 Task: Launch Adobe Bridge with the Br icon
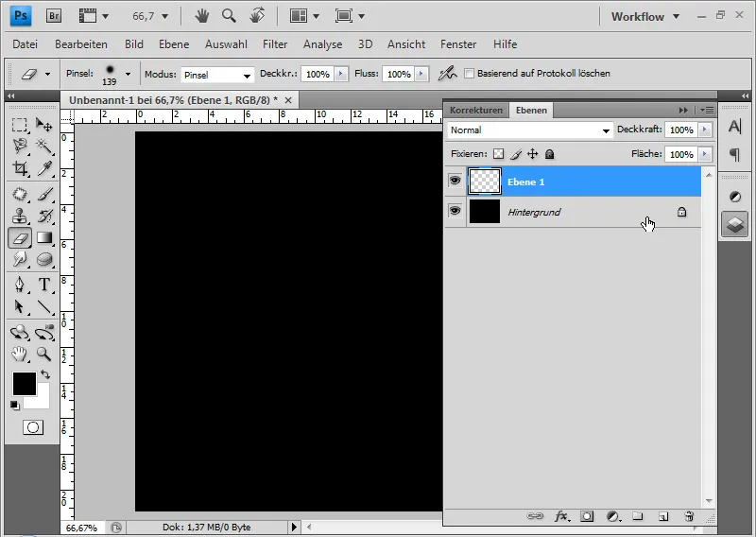click(x=54, y=16)
